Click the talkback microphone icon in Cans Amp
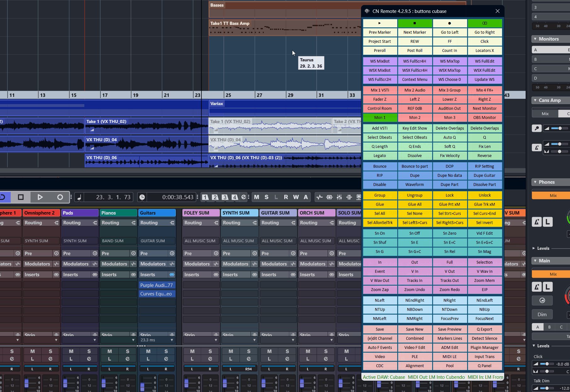The height and width of the screenshot is (392, 570). click(537, 128)
